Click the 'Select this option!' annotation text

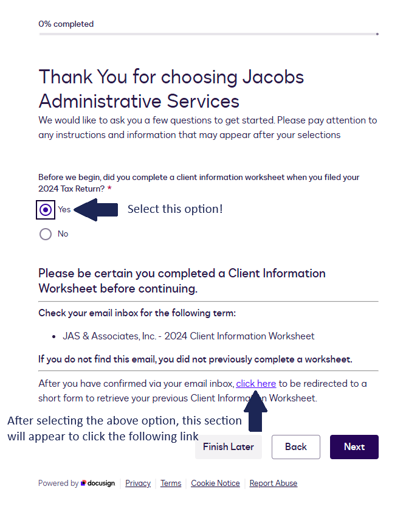point(175,209)
